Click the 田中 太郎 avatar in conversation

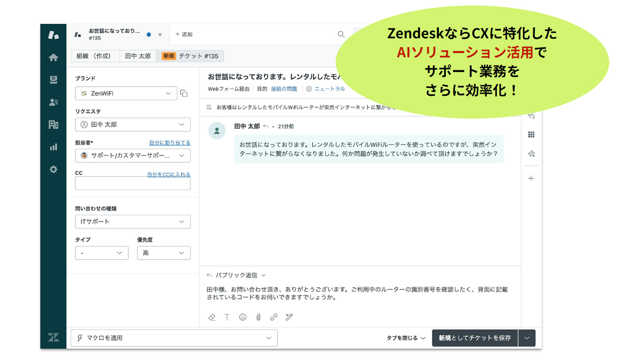217,131
